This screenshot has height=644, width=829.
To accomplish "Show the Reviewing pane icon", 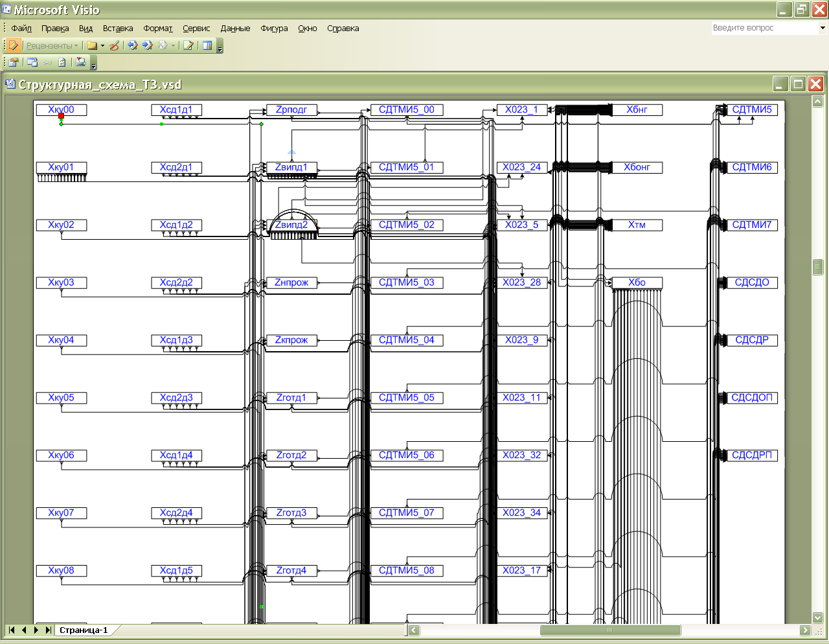I will click(x=207, y=45).
